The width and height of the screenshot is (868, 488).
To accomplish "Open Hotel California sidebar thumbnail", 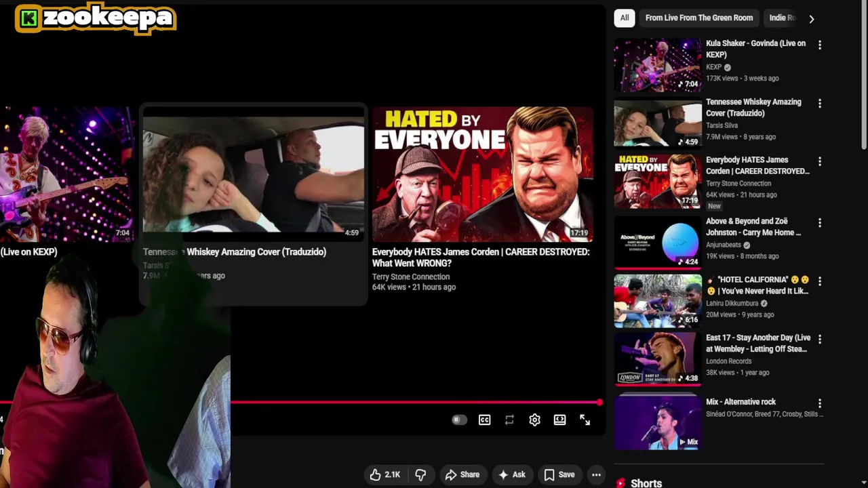I will pos(658,301).
